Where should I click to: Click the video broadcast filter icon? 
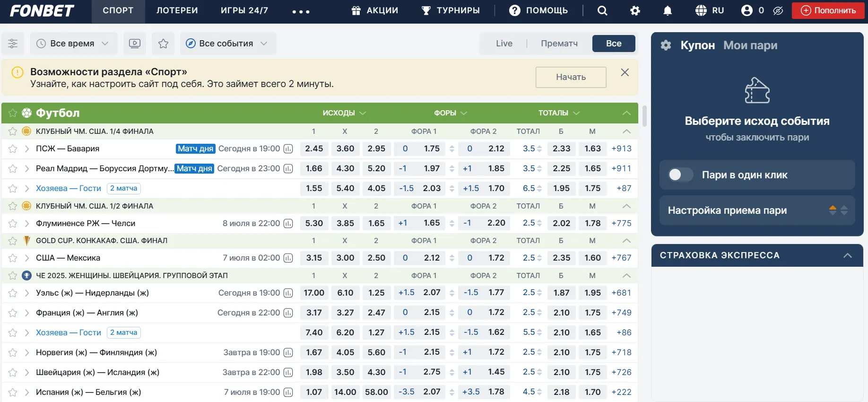tap(135, 44)
